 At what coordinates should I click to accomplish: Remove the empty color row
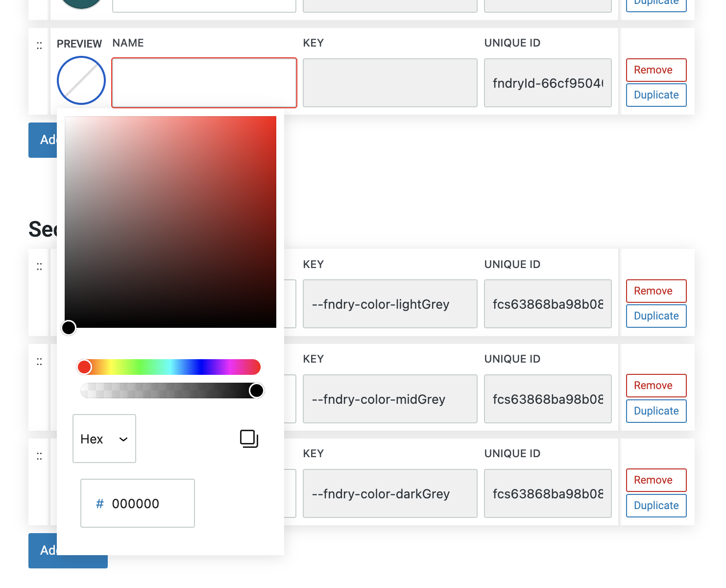(x=656, y=70)
